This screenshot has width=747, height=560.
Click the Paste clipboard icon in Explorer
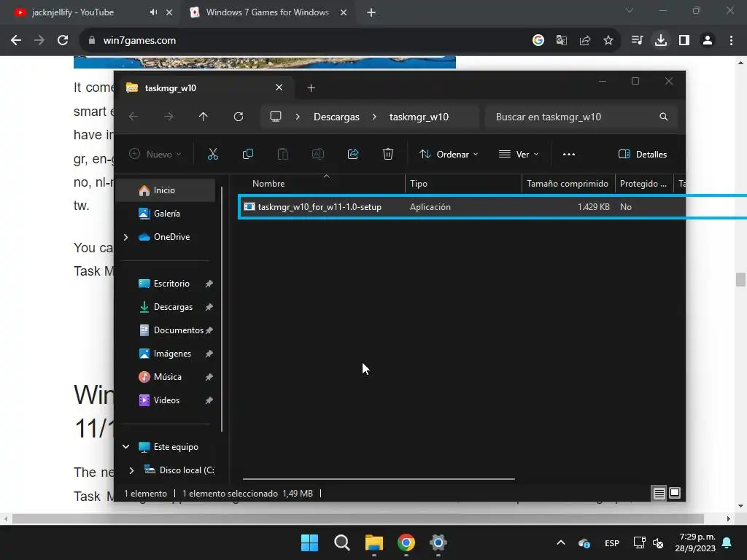point(283,155)
